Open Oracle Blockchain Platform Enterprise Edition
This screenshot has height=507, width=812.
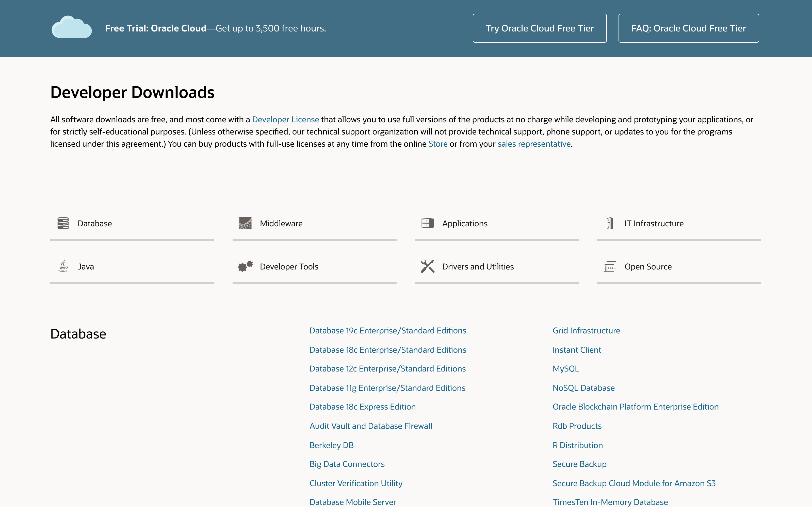[x=636, y=407]
